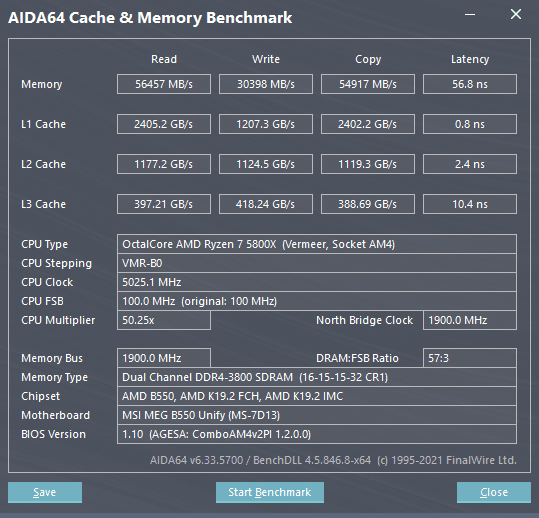Click the CPU Type field showing Ryzen 7 5800X

[317, 244]
